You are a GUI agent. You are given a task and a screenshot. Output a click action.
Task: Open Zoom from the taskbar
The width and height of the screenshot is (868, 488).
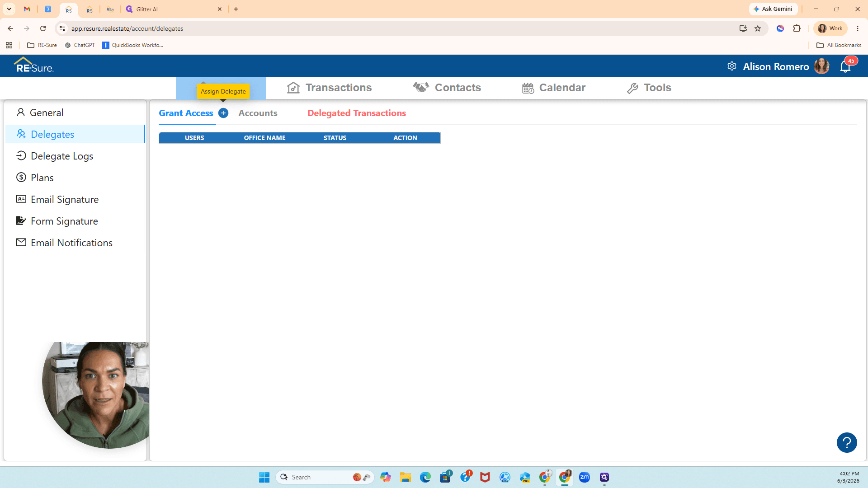(x=585, y=477)
